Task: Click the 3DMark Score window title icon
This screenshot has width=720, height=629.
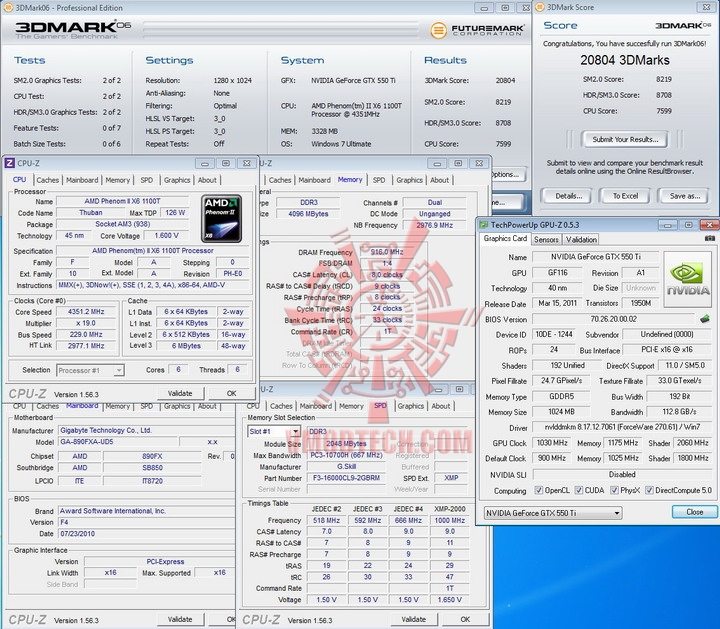Action: pos(540,7)
